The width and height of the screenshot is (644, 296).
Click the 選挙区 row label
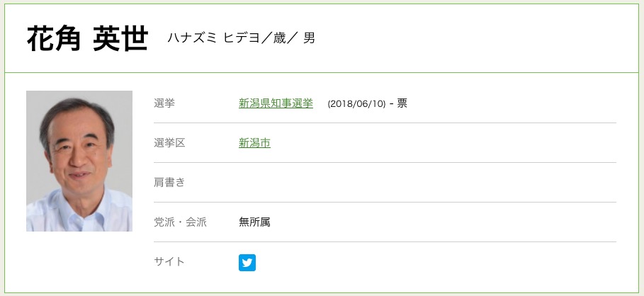169,143
